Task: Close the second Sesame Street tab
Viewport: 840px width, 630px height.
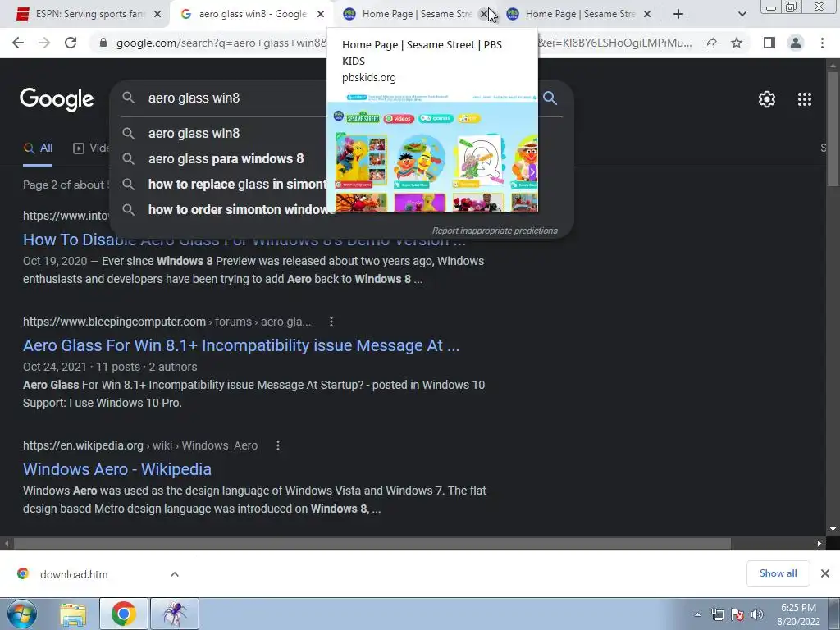Action: coord(647,15)
